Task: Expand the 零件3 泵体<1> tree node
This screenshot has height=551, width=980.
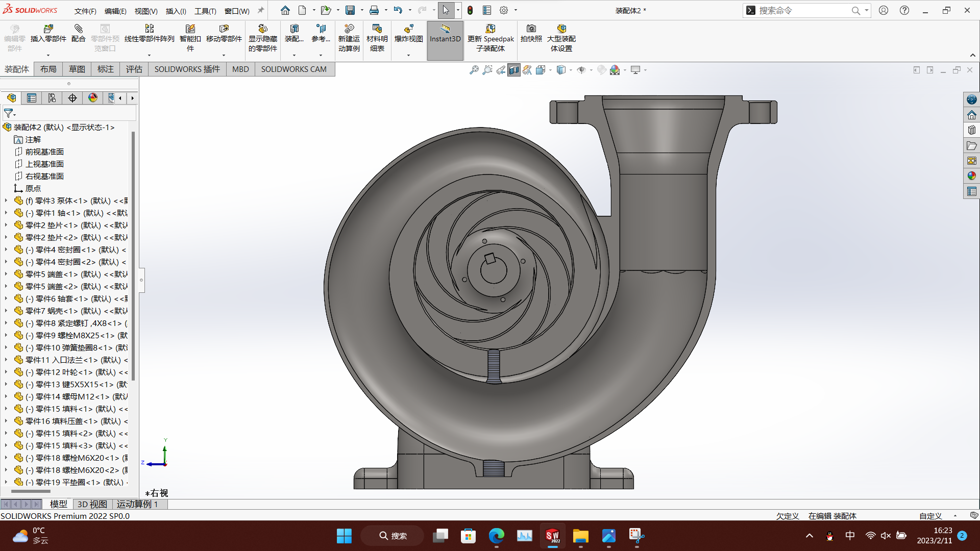Action: click(6, 201)
